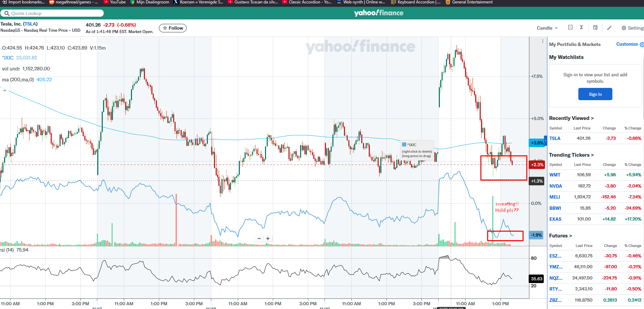
Task: Click WMT's last price 106.59
Action: click(x=584, y=175)
